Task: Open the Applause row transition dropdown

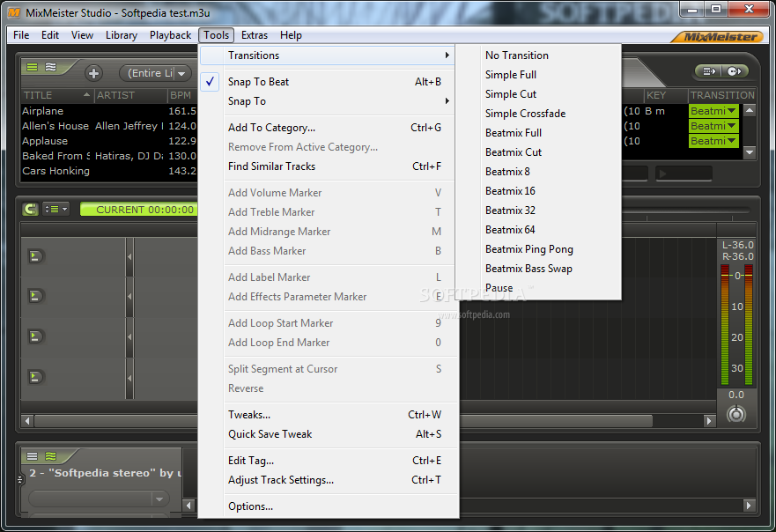Action: point(713,141)
